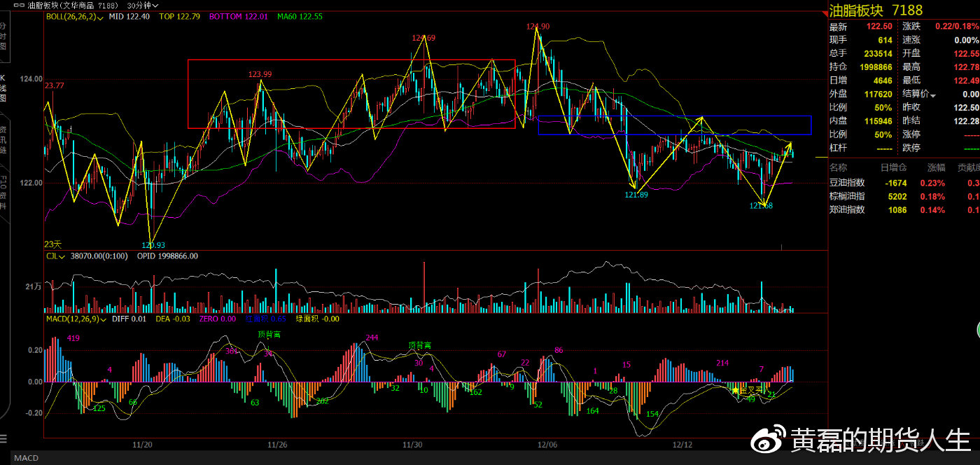Click the 11/20 date label on time axis
Image resolution: width=980 pixels, height=465 pixels.
point(143,444)
